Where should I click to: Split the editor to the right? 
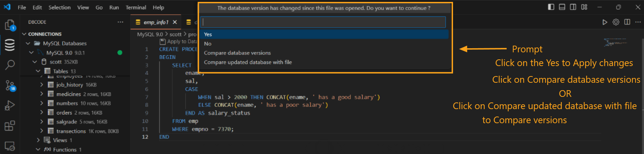[x=627, y=22]
